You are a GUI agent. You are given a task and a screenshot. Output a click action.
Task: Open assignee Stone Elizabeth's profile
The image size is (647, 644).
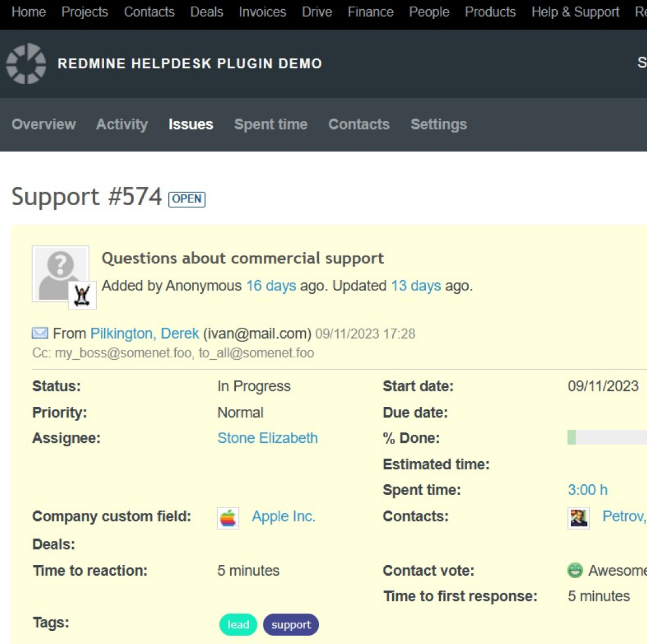click(267, 438)
